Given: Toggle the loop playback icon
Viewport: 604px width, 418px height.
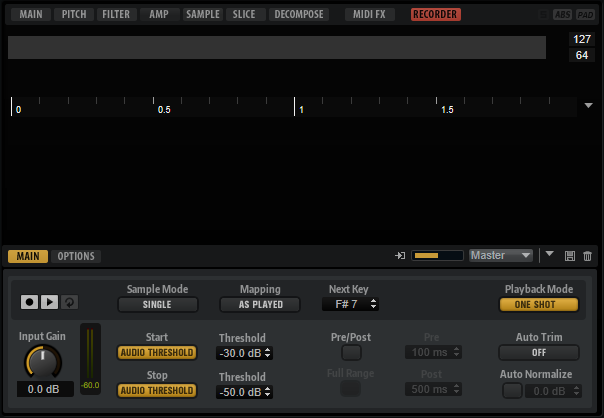Looking at the screenshot, I should 69,302.
